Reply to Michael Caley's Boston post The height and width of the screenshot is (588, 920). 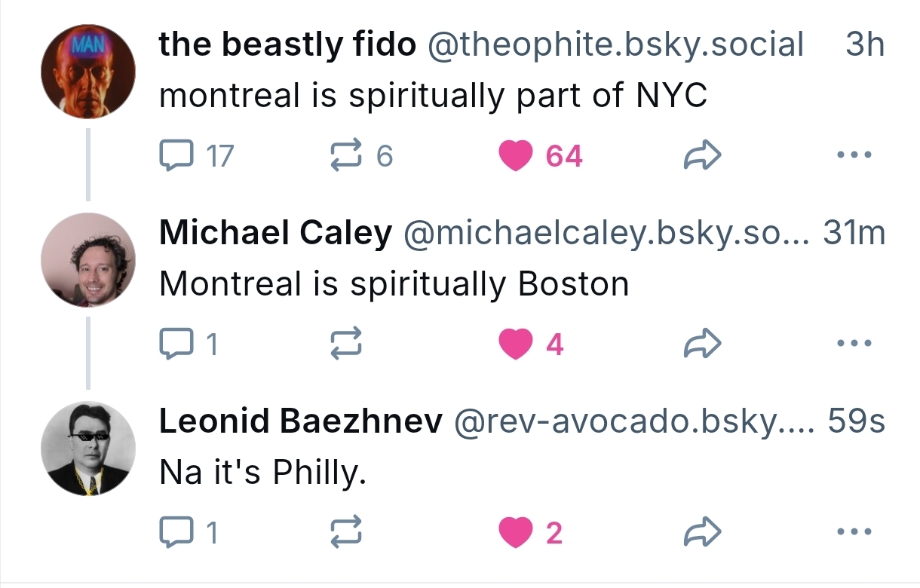click(176, 345)
